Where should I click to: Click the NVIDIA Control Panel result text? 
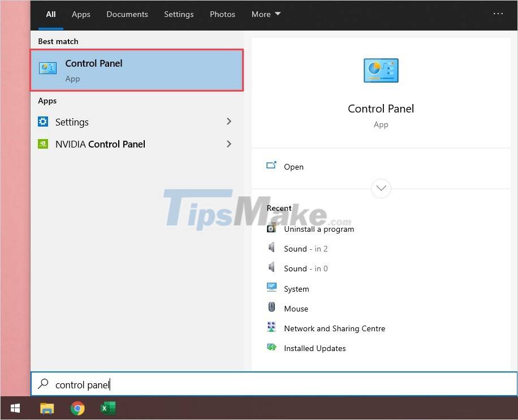pos(100,144)
